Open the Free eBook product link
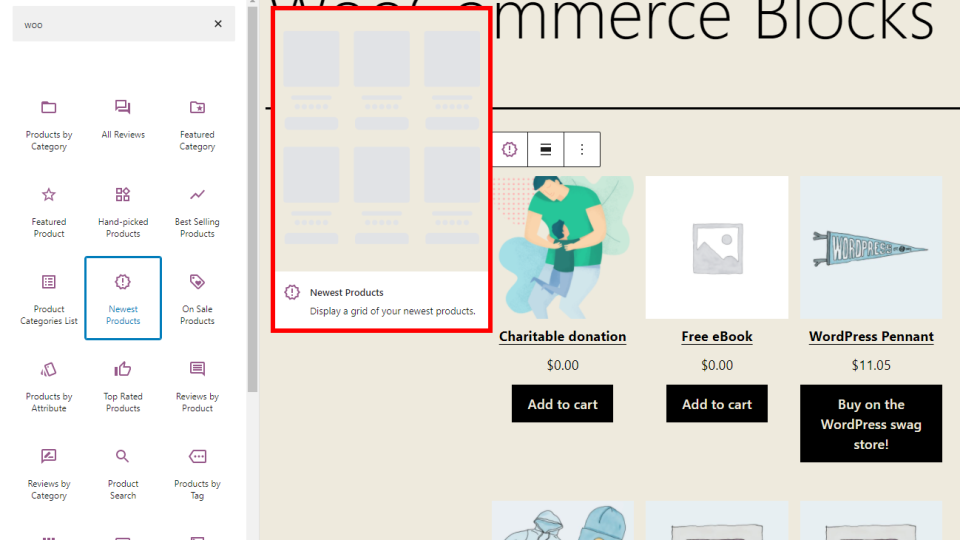 [716, 336]
